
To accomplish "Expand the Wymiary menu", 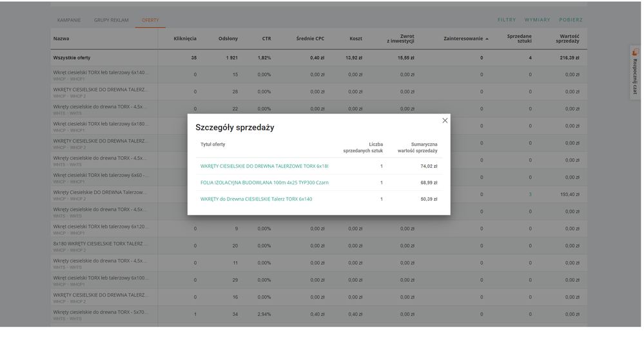I will (537, 20).
